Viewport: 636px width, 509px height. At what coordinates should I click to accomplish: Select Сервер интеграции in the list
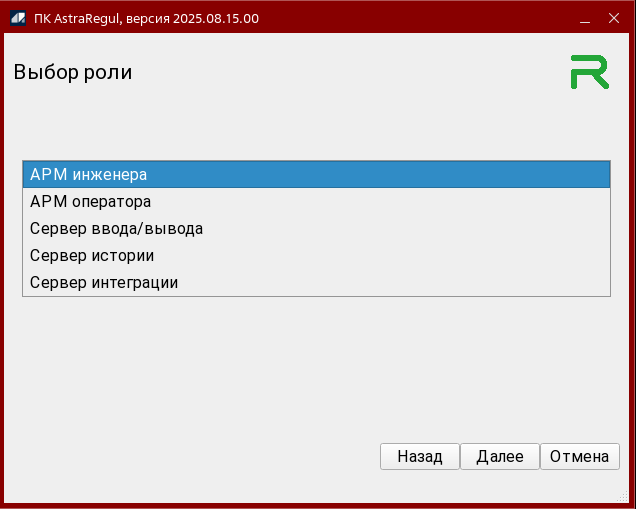pyautogui.click(x=316, y=282)
